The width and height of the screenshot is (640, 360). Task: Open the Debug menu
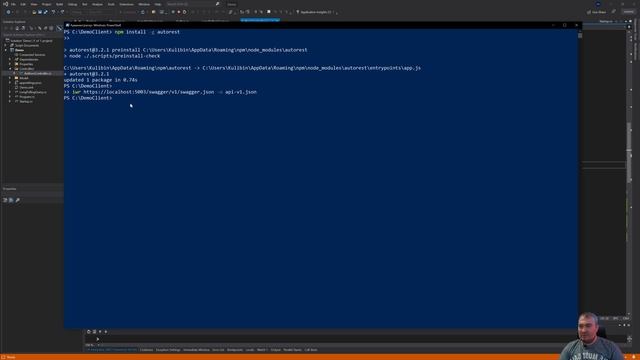[x=72, y=4]
